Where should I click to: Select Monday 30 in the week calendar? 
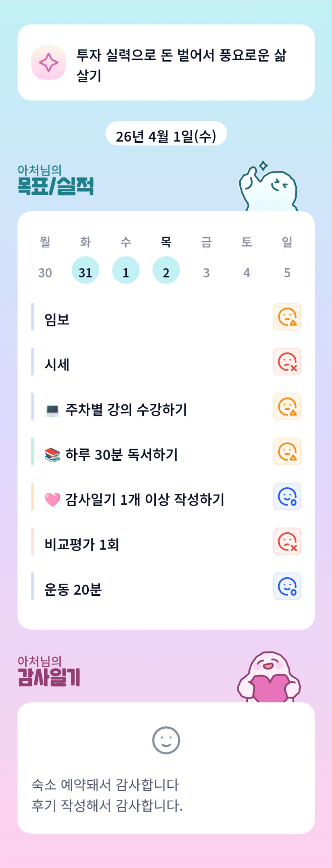click(x=45, y=273)
